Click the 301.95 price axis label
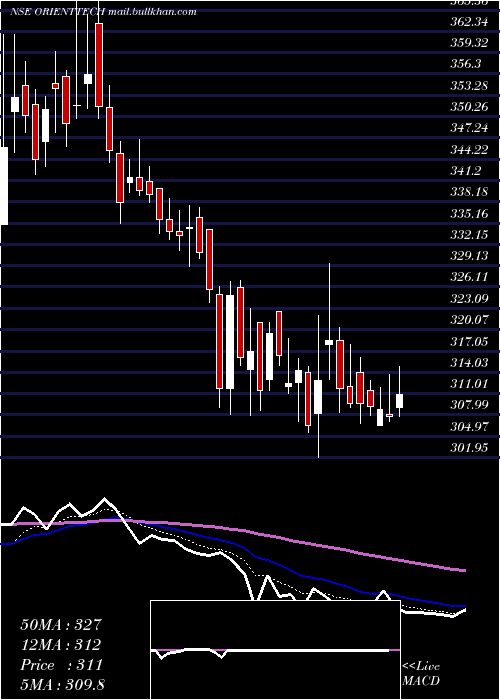 pos(469,448)
